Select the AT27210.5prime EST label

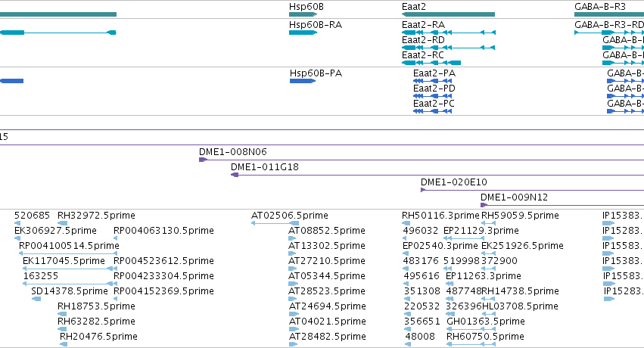[x=327, y=261]
